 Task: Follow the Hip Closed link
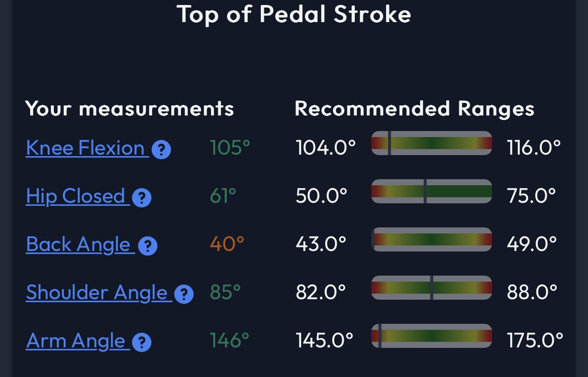[75, 196]
